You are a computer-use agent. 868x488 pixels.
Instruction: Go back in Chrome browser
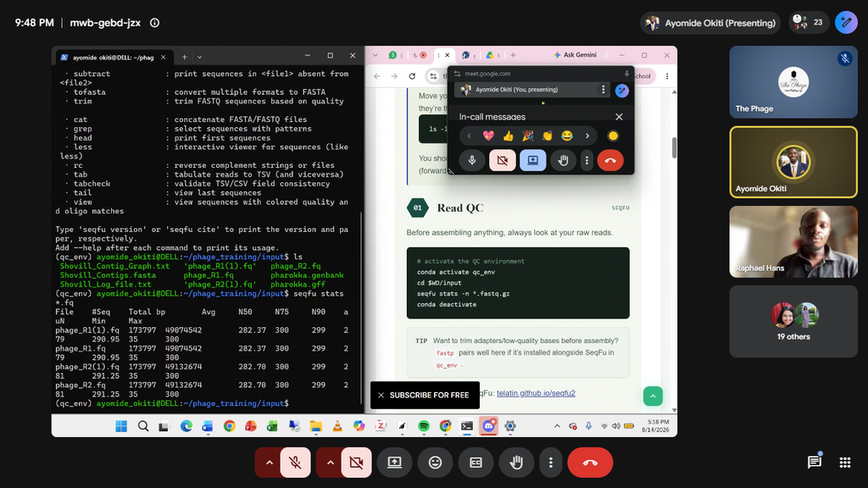[x=377, y=76]
